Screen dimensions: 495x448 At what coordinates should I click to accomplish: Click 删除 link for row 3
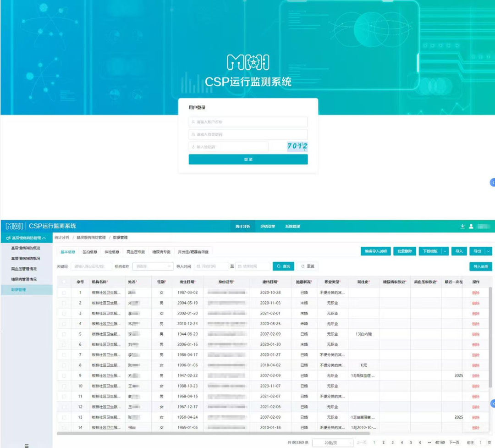pyautogui.click(x=476, y=313)
